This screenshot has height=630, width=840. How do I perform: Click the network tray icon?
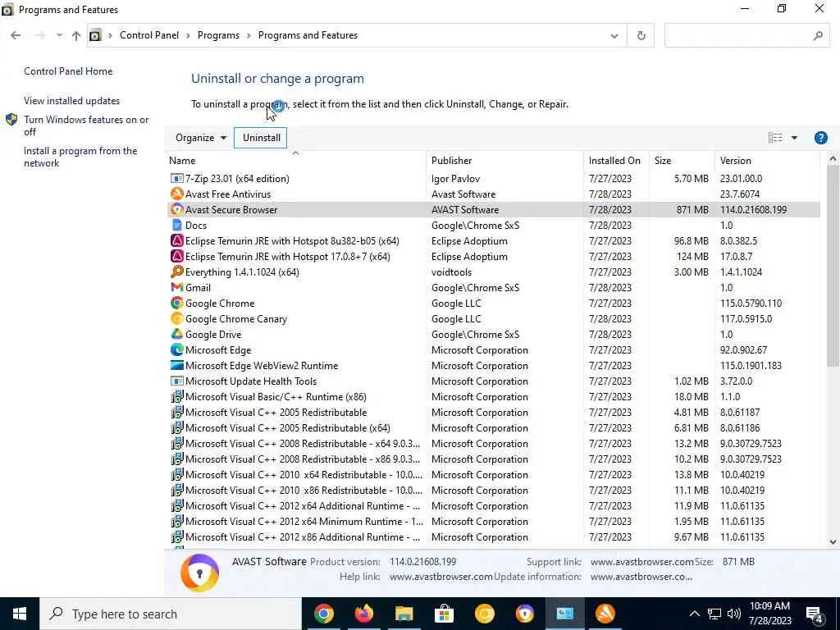[x=714, y=614]
